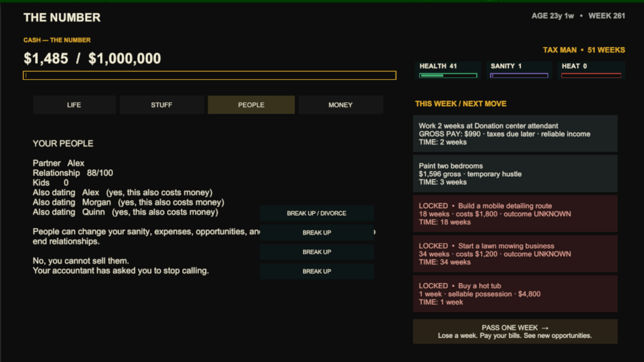
Task: Click the TAX MAN 51 WEEKS countdown
Action: 584,50
